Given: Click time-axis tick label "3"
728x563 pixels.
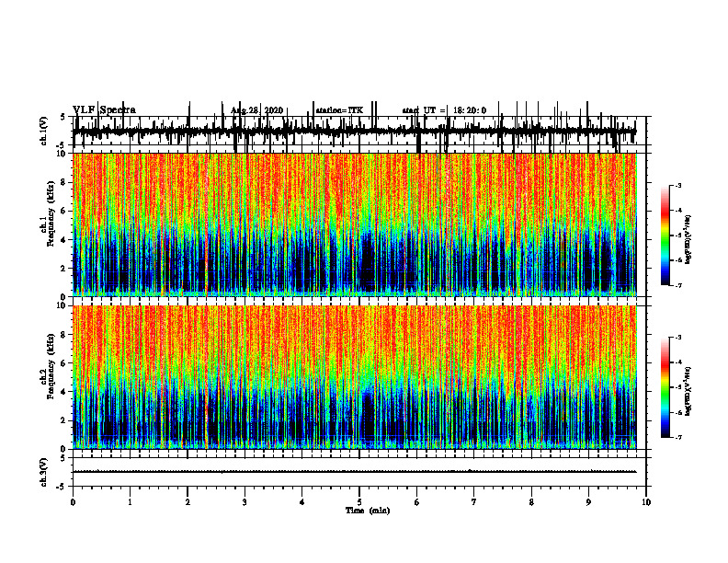Looking at the screenshot, I should tap(245, 502).
